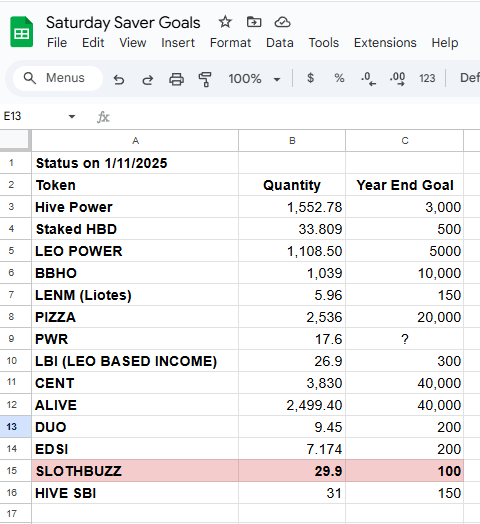
Task: Select the quantity cell 1,552.78
Action: (x=292, y=207)
